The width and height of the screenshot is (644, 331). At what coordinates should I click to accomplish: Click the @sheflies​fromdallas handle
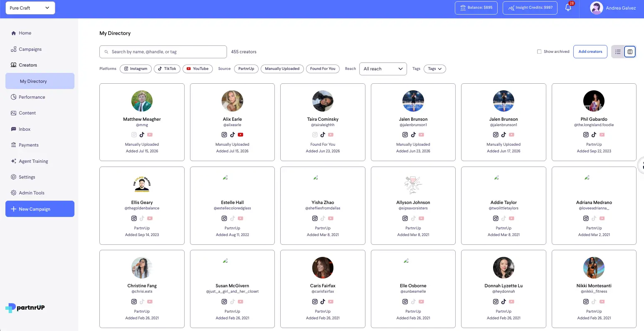(x=323, y=208)
